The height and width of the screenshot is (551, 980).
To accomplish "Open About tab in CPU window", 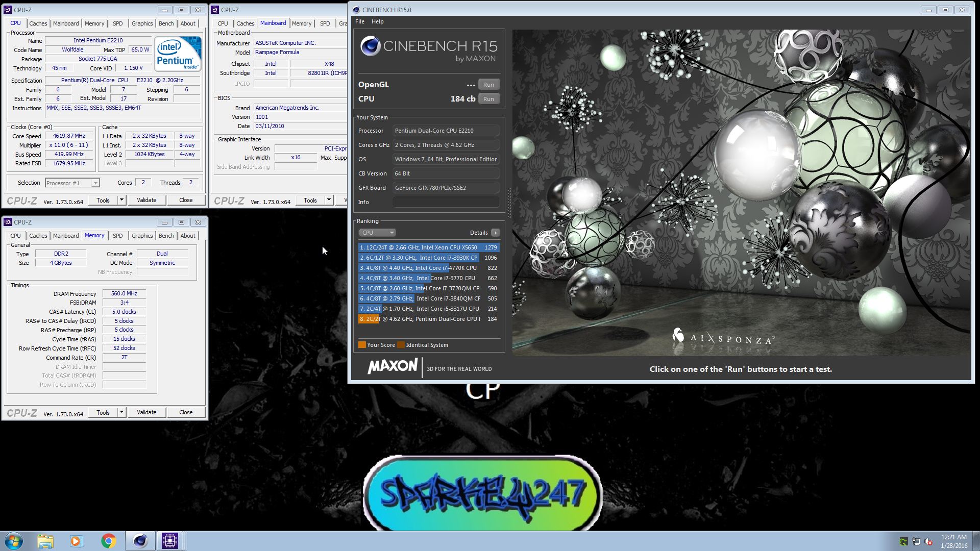I will coord(188,23).
